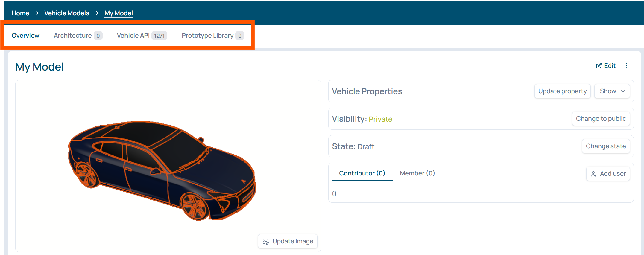Click the Edit pencil icon
Viewport: 644px width, 255px height.
coord(599,66)
